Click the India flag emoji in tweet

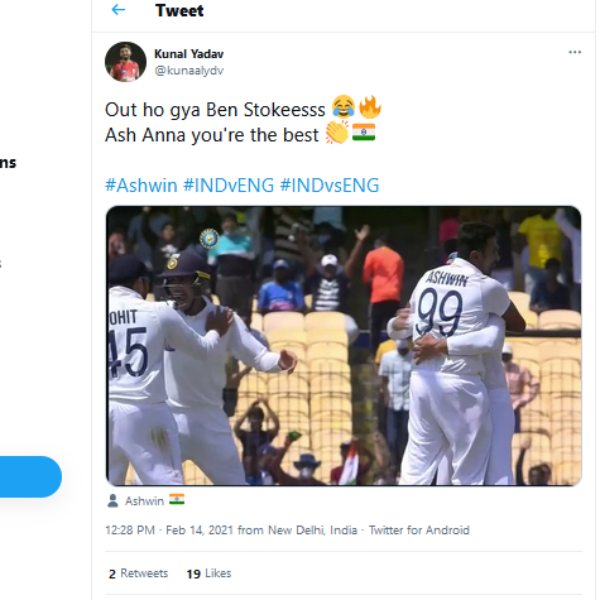(x=363, y=133)
